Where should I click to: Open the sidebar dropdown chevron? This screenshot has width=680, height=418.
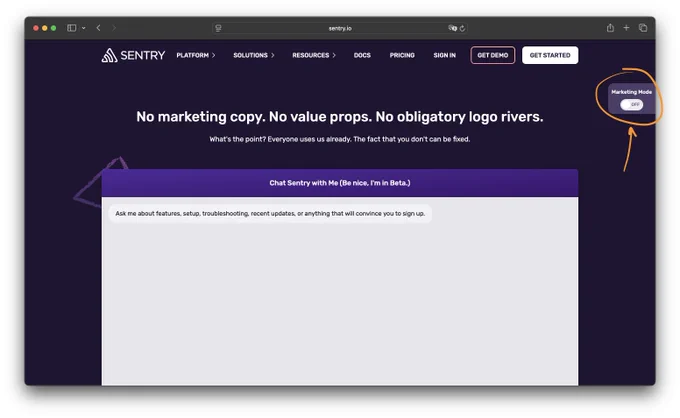pyautogui.click(x=83, y=28)
